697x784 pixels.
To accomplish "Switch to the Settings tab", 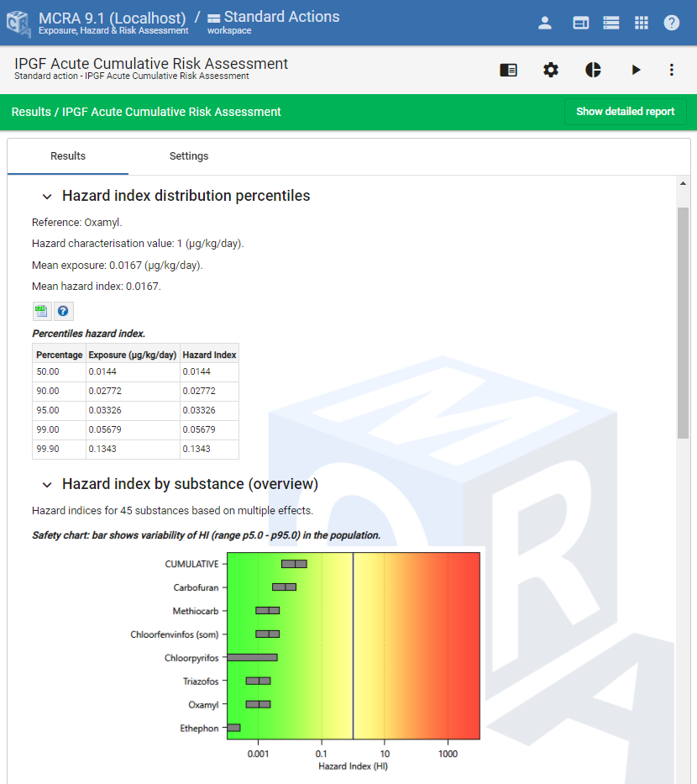I will 188,155.
